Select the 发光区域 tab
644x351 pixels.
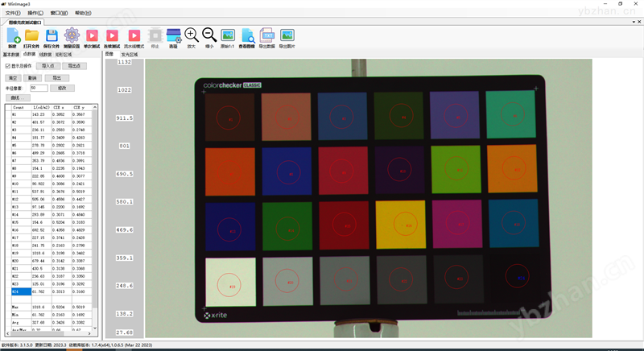pos(130,54)
